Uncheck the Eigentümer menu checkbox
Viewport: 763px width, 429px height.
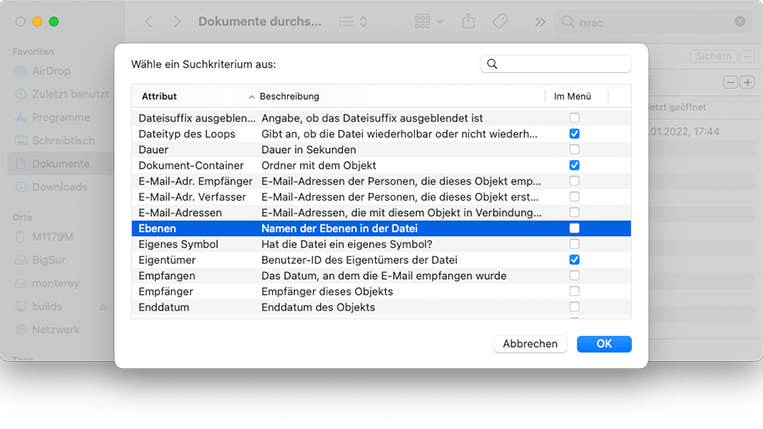point(574,260)
